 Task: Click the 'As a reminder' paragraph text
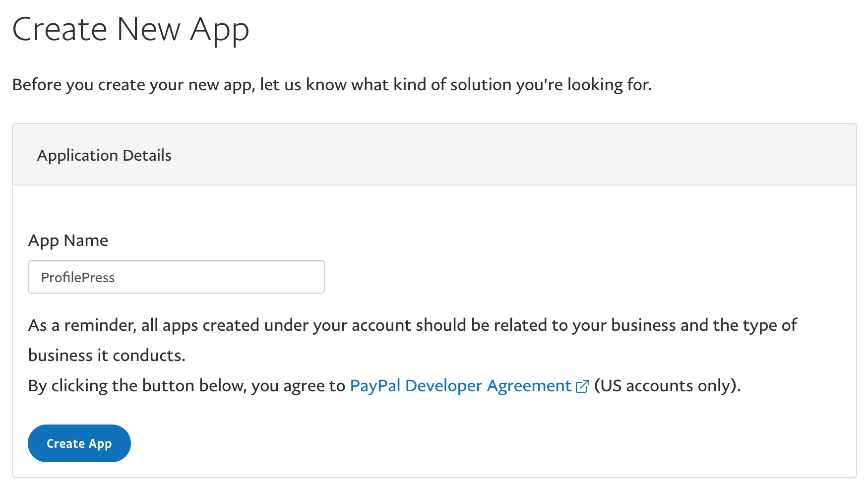point(413,340)
